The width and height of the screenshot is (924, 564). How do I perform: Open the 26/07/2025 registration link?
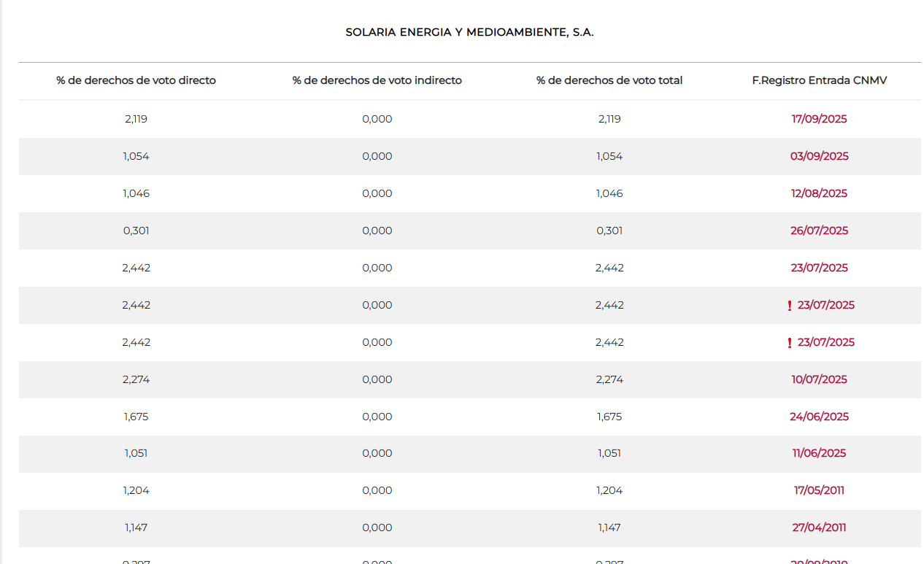(819, 231)
